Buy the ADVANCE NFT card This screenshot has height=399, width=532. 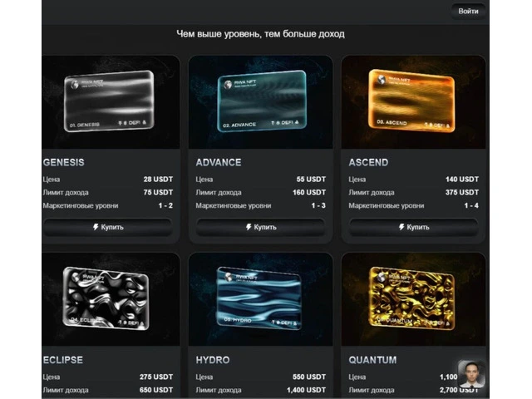tap(260, 227)
